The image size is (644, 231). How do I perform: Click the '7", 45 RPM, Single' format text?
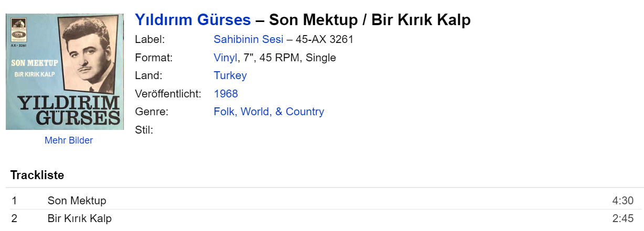coord(290,58)
